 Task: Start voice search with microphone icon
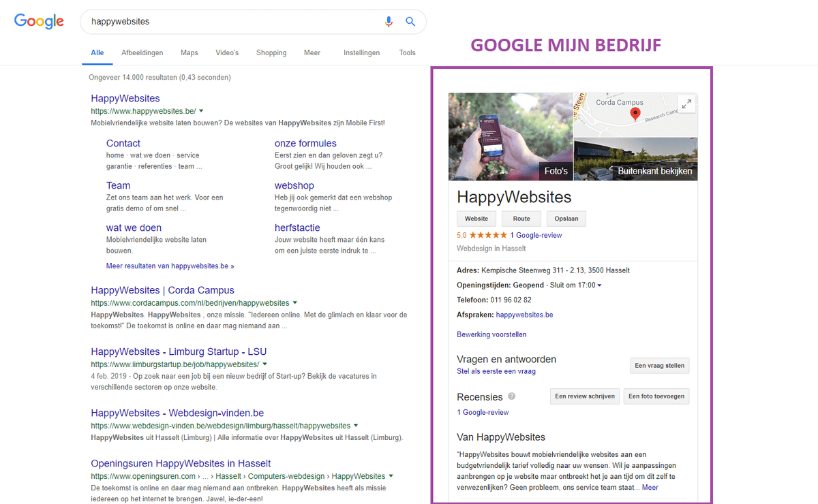(x=389, y=21)
